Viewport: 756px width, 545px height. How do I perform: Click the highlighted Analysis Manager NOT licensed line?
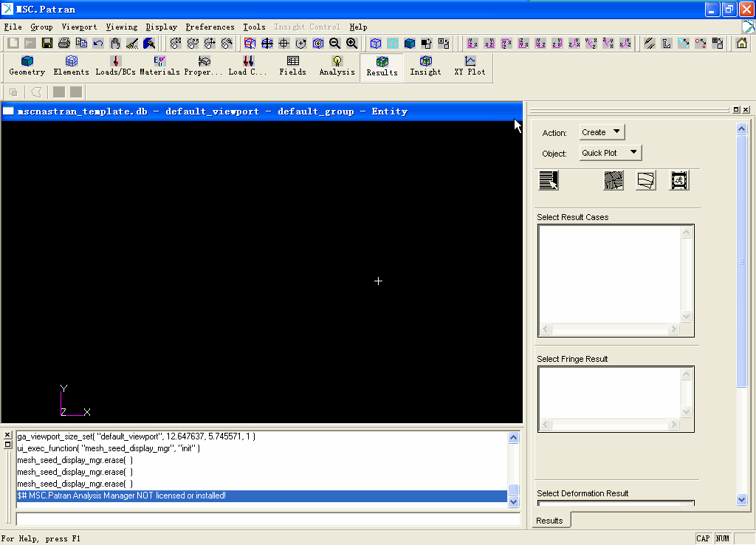click(x=262, y=496)
